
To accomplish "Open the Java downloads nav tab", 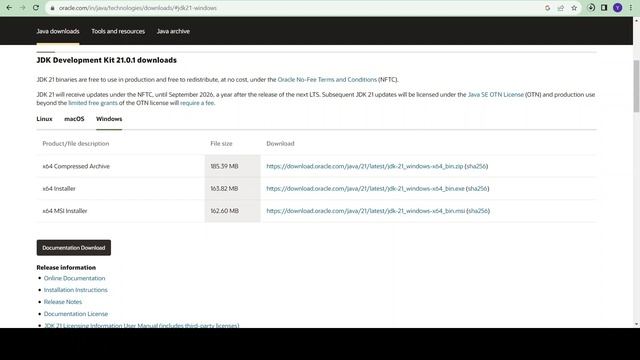I will pos(58,31).
